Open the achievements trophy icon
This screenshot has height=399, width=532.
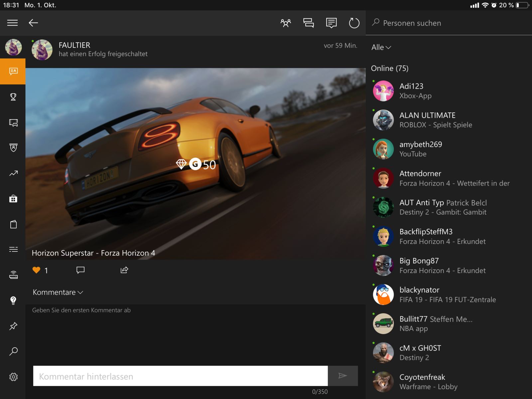[13, 97]
